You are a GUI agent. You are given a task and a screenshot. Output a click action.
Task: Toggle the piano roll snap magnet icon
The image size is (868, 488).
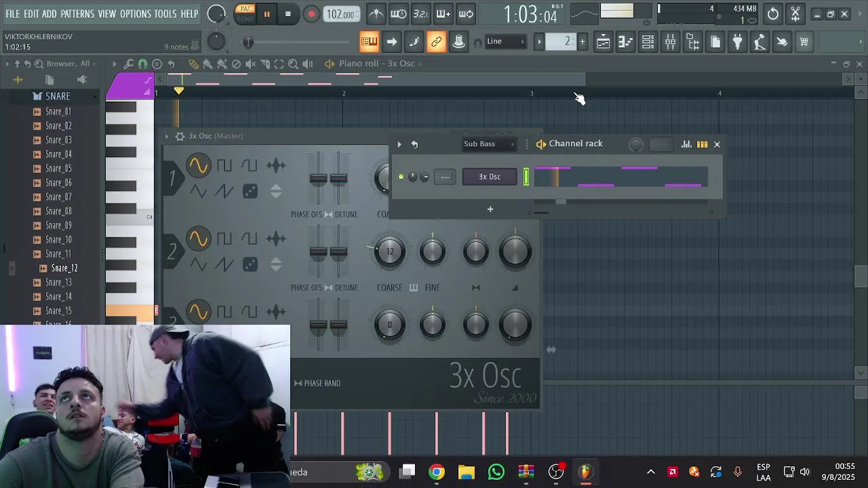click(x=142, y=64)
